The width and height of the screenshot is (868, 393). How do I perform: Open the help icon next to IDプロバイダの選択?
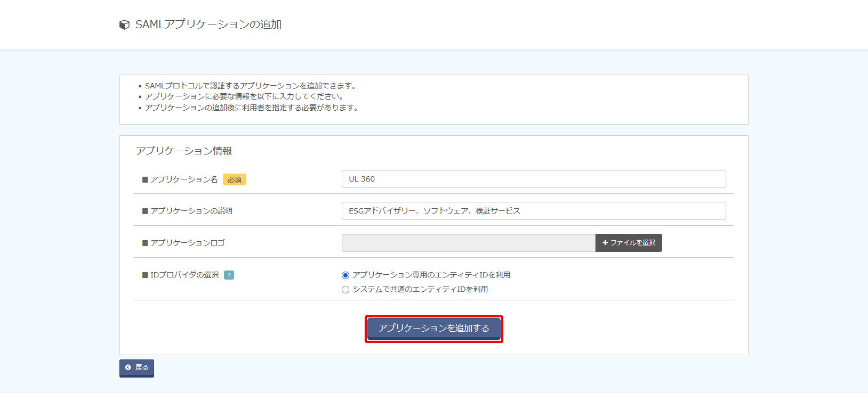(x=229, y=275)
